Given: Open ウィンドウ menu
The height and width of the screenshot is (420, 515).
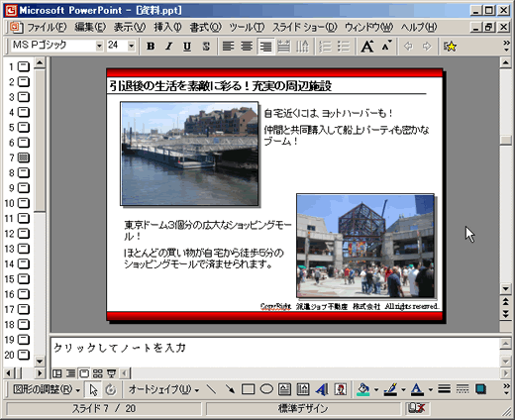Looking at the screenshot, I should coord(368,27).
